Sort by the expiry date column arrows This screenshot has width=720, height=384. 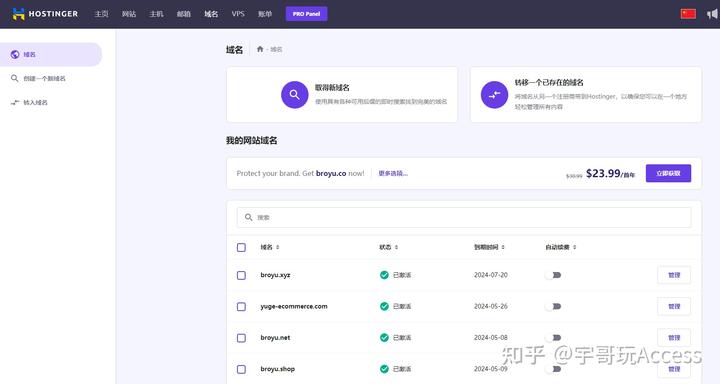(x=503, y=247)
